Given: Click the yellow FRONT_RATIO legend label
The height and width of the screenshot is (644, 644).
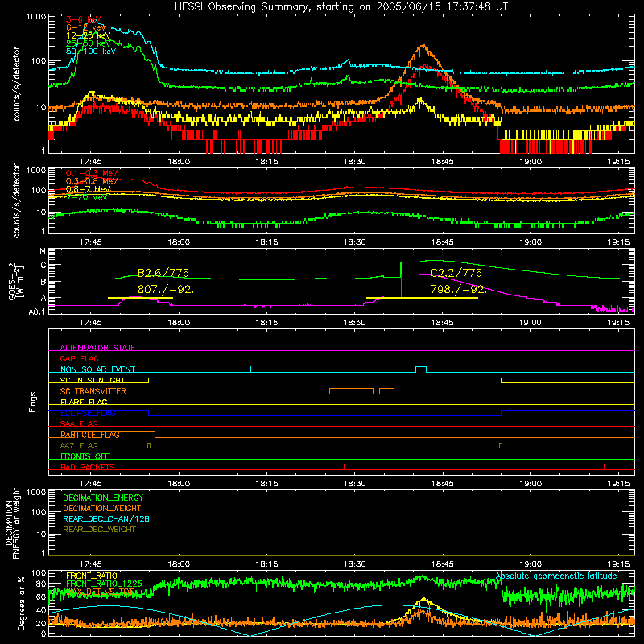Looking at the screenshot, I should coord(92,576).
